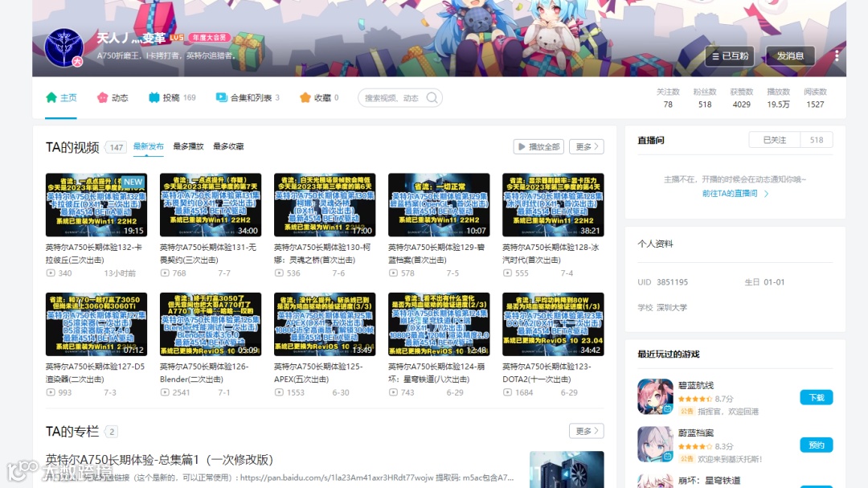This screenshot has height=488, width=868.
Task: Expand 更多 in TA的专栏 section
Action: 587,431
